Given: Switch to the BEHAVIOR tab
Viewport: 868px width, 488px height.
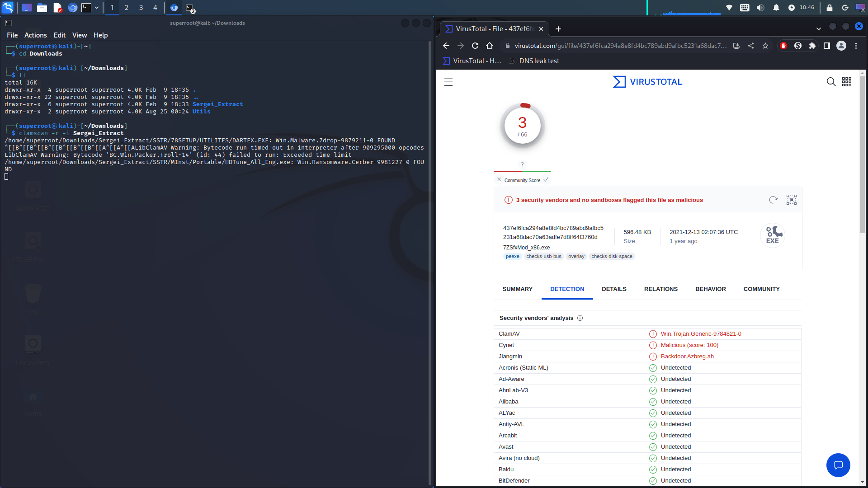Looking at the screenshot, I should (710, 289).
